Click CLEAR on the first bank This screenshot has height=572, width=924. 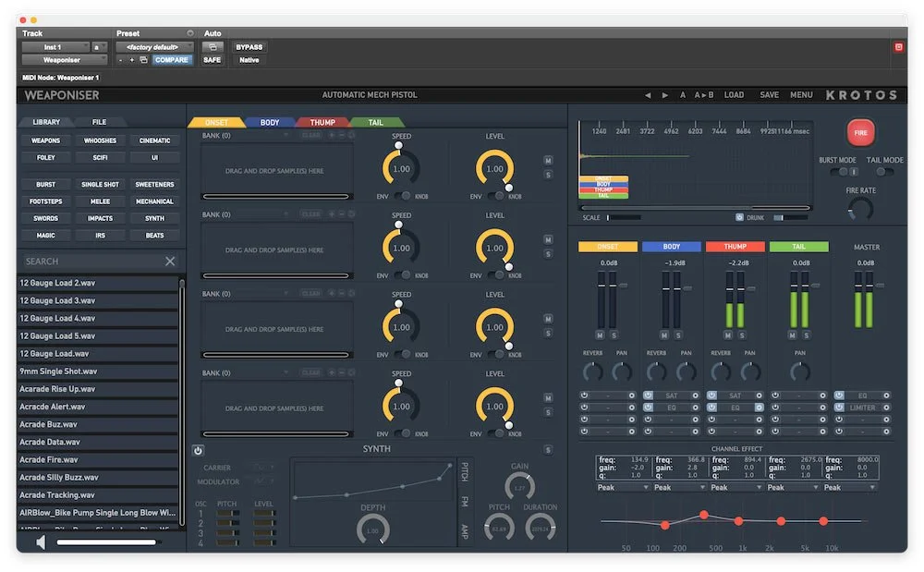[311, 136]
